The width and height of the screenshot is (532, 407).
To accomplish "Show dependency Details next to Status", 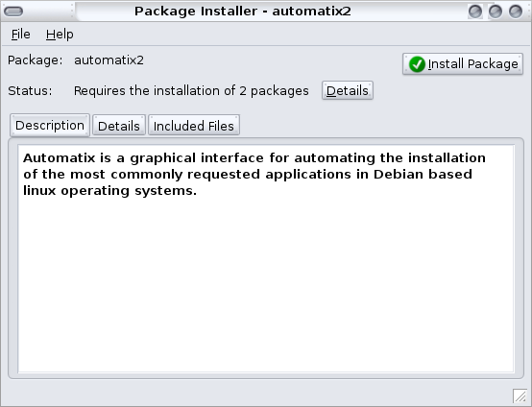I will pyautogui.click(x=348, y=90).
